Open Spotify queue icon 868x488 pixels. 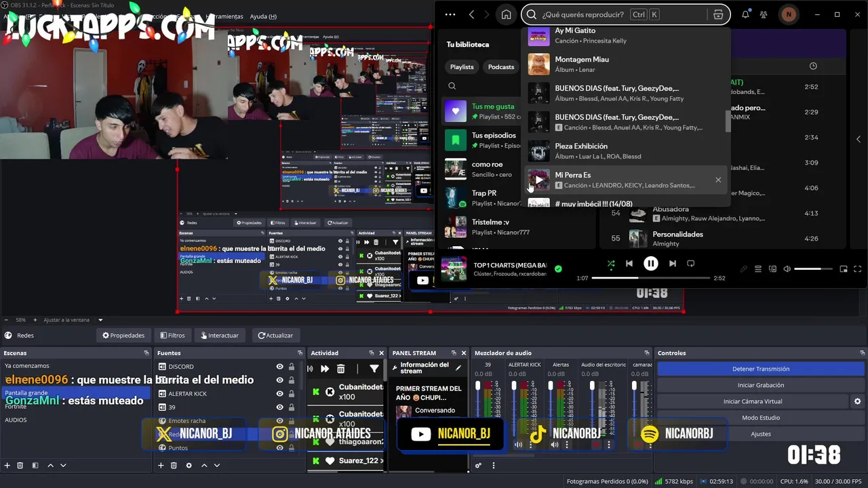point(758,269)
